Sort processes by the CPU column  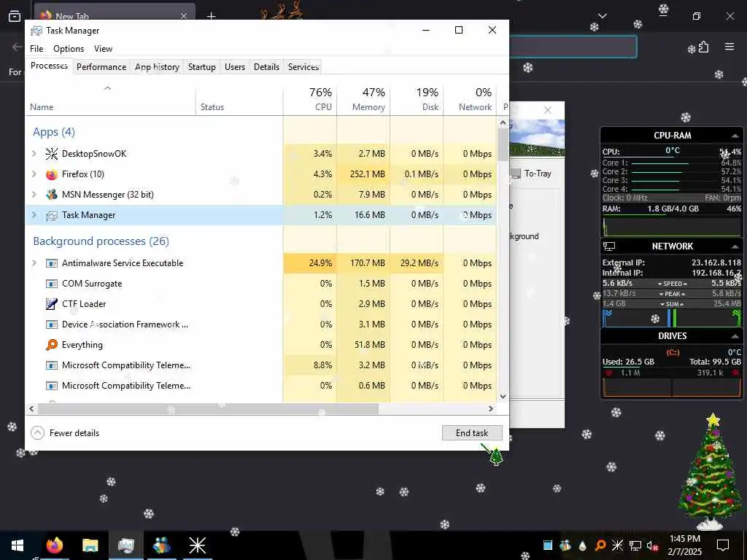[x=310, y=99]
